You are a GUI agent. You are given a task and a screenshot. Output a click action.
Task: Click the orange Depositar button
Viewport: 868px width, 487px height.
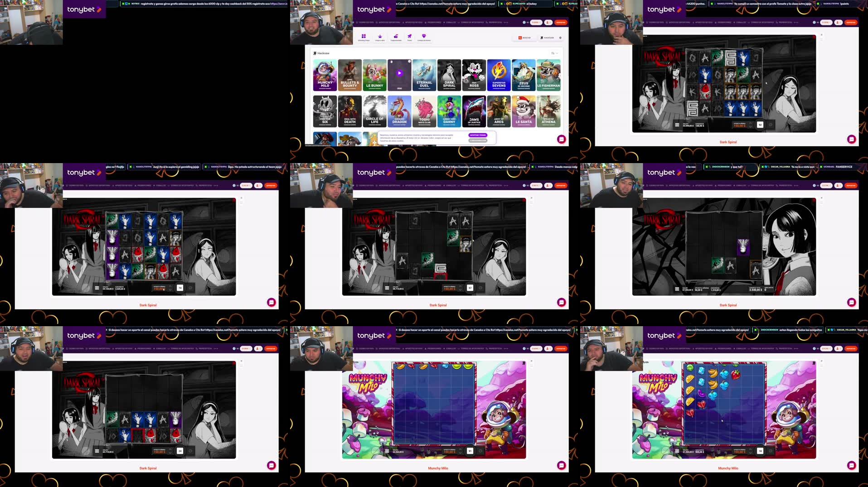point(561,22)
